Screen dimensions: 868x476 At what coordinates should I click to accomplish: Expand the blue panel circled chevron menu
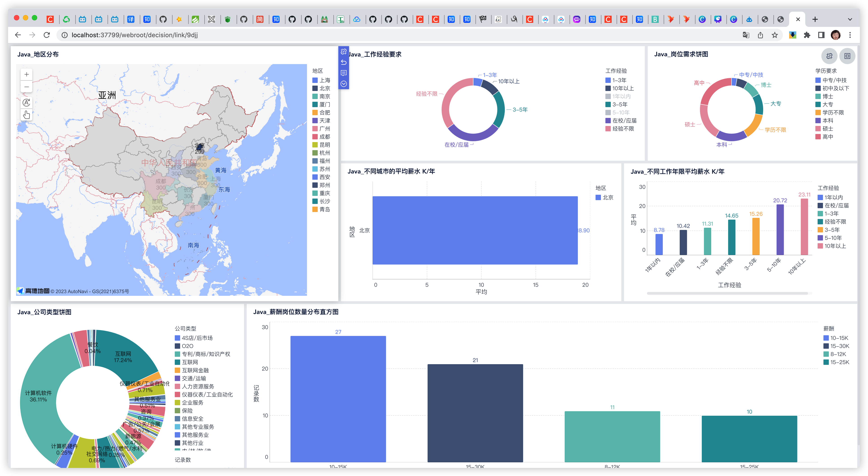[343, 84]
